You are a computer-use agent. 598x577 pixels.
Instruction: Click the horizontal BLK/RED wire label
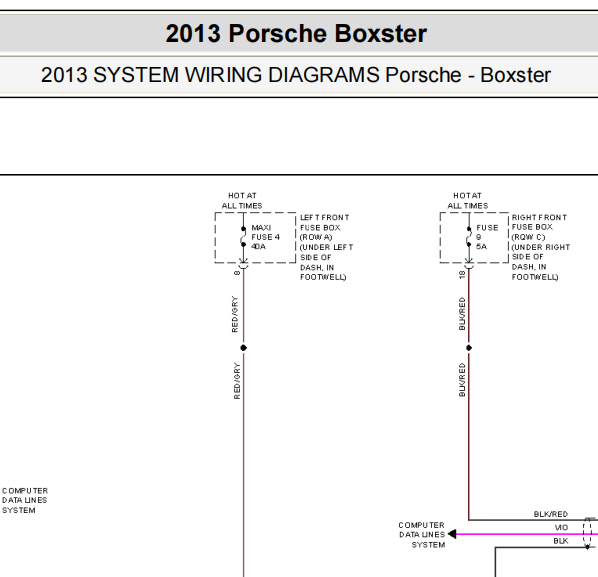551,514
